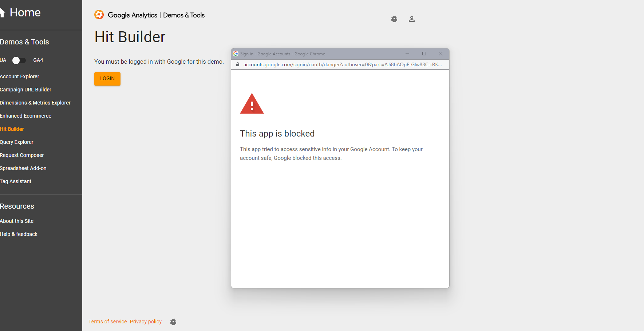The width and height of the screenshot is (644, 331).
Task: Click the Google G icon in the popup title bar
Action: coord(235,54)
